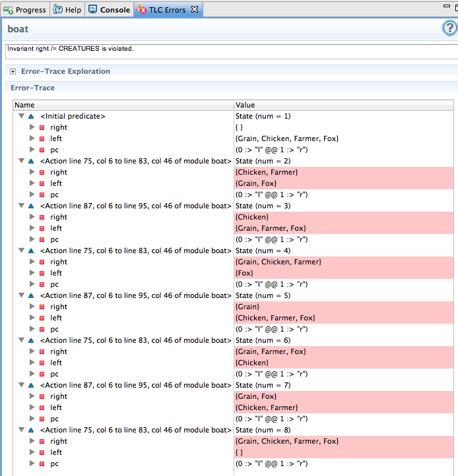Click the Value column header
Viewport: 458px width, 476px height.
[x=245, y=105]
